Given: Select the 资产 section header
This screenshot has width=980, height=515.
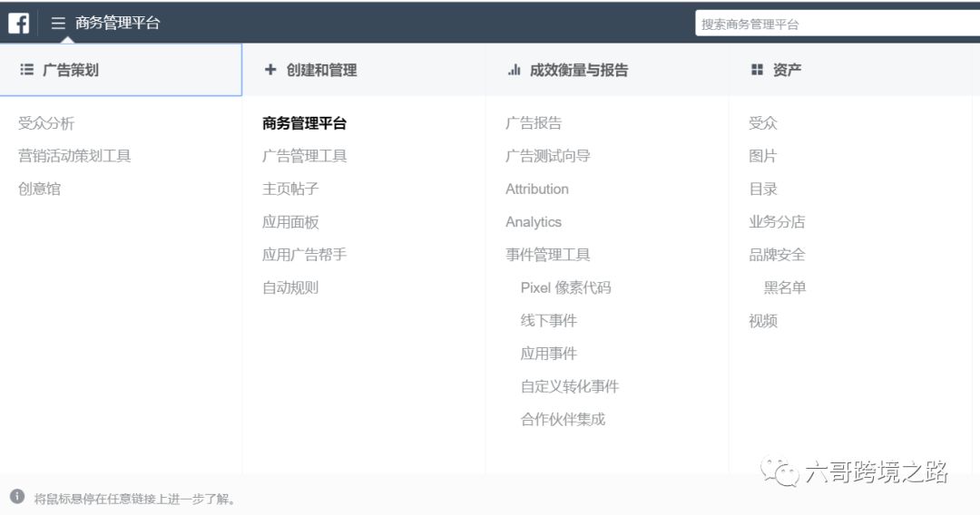Looking at the screenshot, I should click(x=850, y=69).
